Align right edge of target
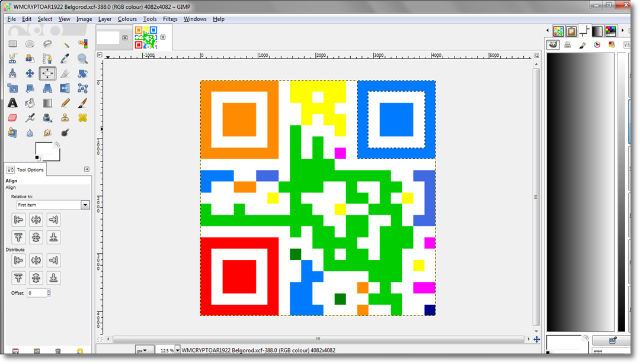Image resolution: width=640 pixels, height=364 pixels. click(53, 220)
